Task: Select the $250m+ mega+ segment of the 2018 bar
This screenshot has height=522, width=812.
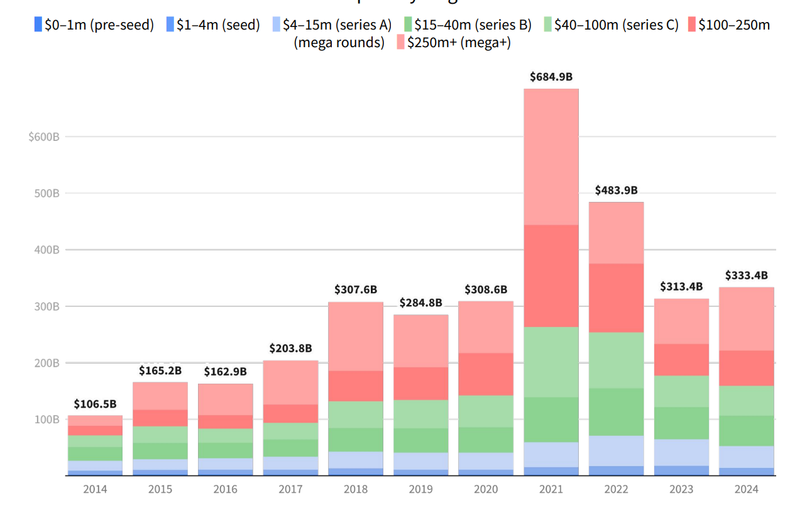Action: click(x=356, y=336)
